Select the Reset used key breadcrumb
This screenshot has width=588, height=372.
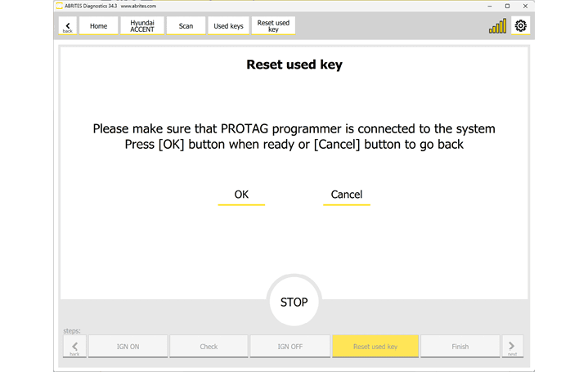(273, 26)
